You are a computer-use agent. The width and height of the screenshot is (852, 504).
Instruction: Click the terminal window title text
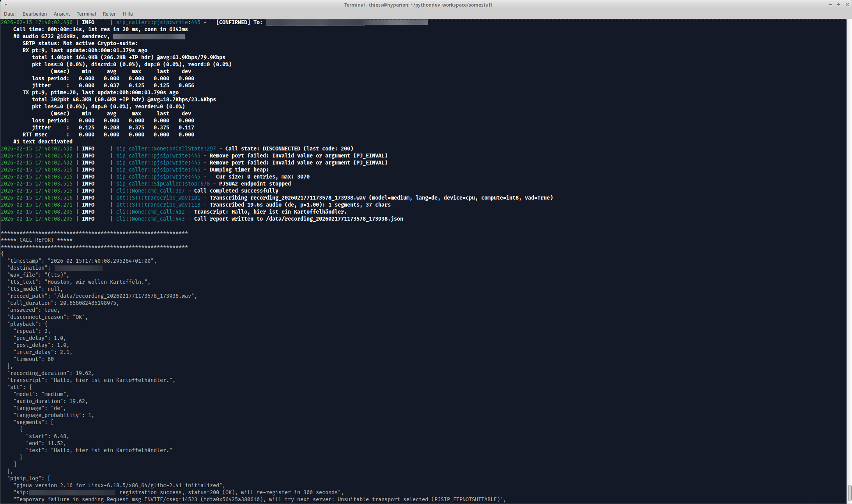418,5
